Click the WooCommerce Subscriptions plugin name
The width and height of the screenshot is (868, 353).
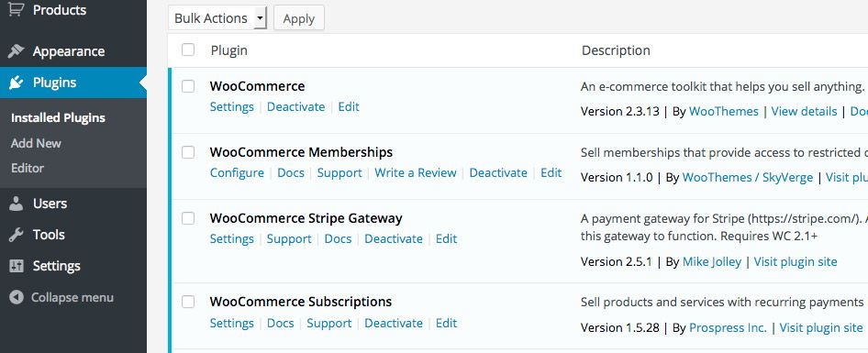(x=301, y=302)
